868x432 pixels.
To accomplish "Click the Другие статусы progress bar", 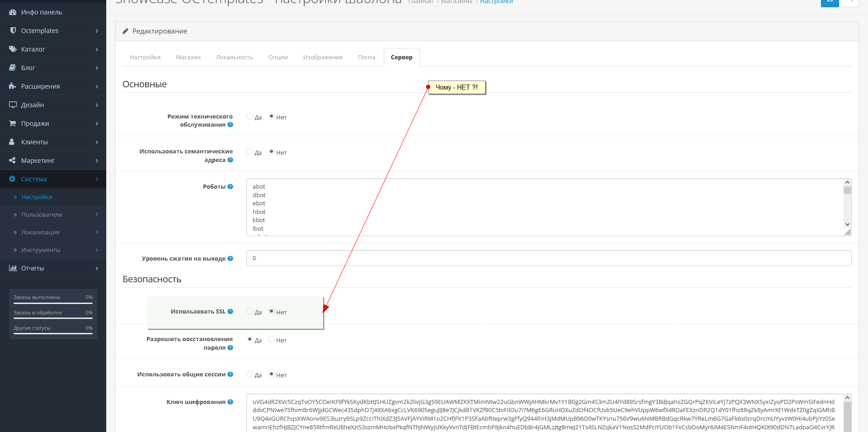I will (x=53, y=334).
